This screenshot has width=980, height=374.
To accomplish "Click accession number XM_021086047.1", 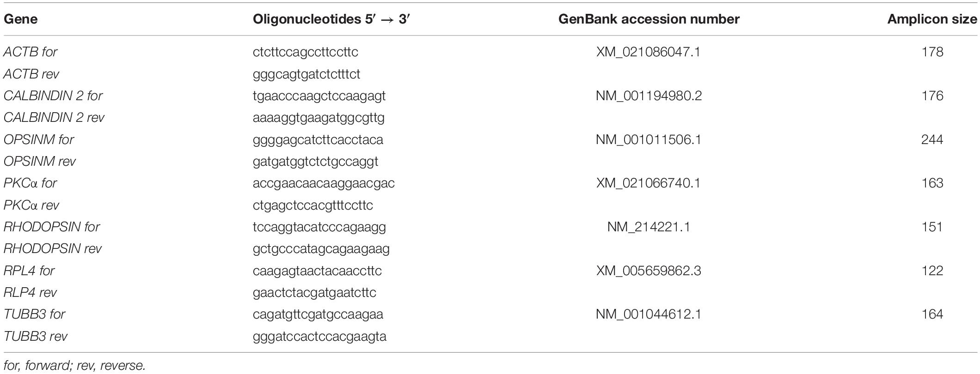I will tap(649, 52).
